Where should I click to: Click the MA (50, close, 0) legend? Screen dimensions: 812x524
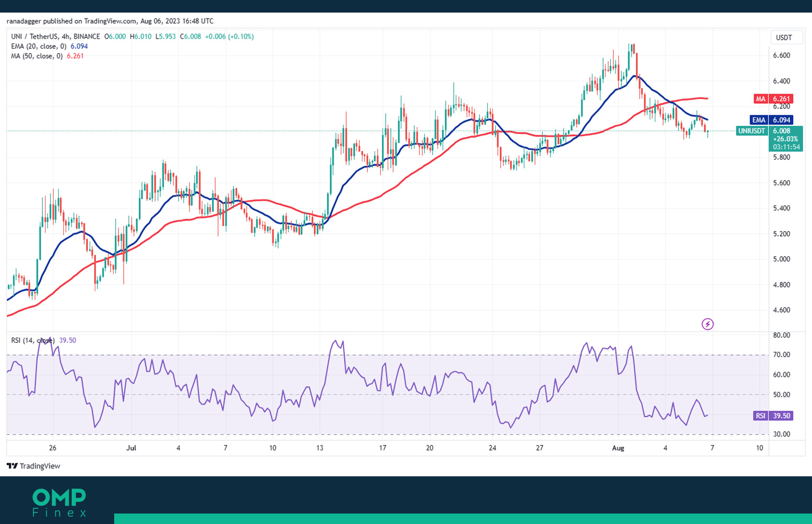[37, 56]
